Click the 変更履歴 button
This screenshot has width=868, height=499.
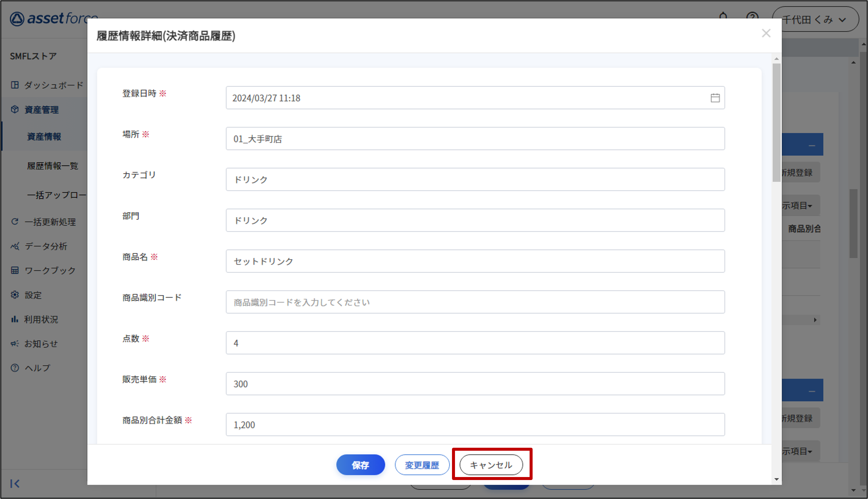[x=422, y=465]
